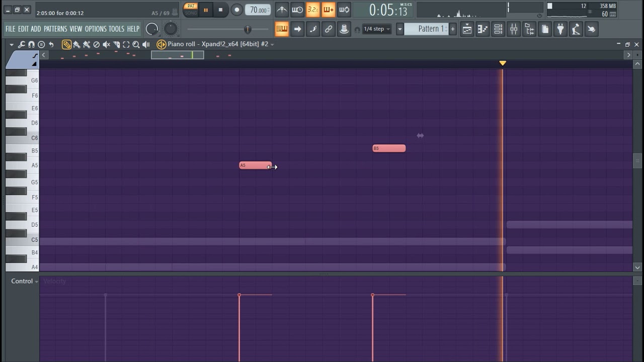Click the piano roll undo arrow icon

[51, 44]
